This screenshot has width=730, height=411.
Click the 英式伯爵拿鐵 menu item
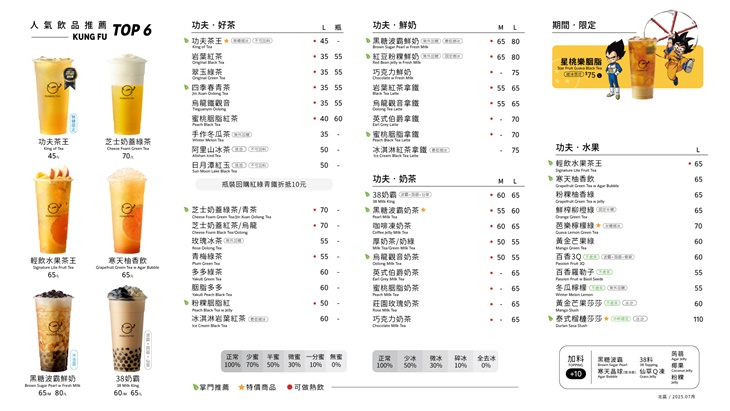pos(396,119)
